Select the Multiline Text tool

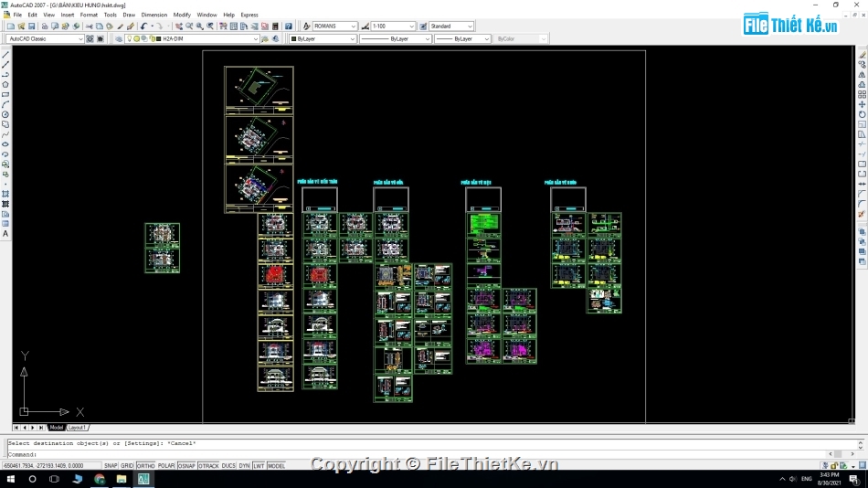tap(5, 234)
